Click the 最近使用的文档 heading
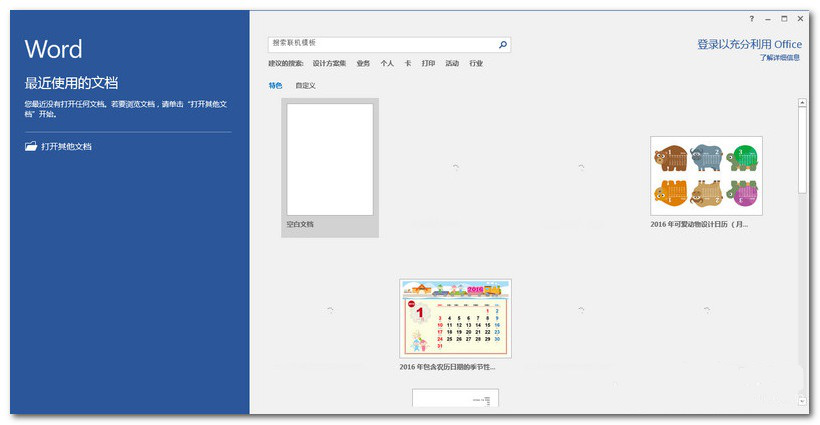 (x=71, y=83)
